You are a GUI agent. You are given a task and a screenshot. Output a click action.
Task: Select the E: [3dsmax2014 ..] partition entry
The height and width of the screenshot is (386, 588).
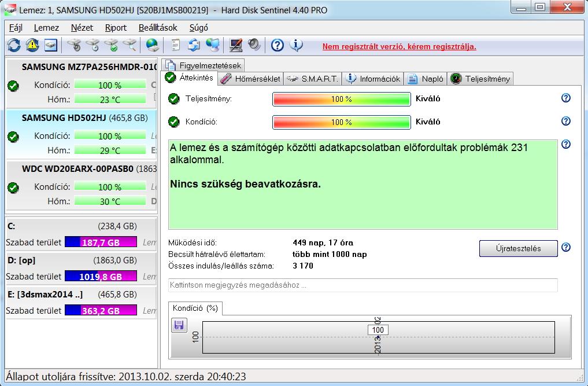point(81,302)
